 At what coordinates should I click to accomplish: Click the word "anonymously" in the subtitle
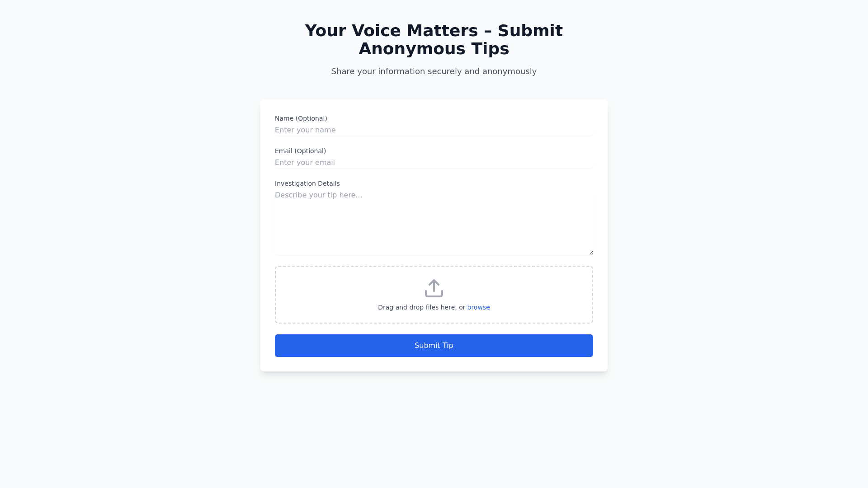[x=509, y=71]
